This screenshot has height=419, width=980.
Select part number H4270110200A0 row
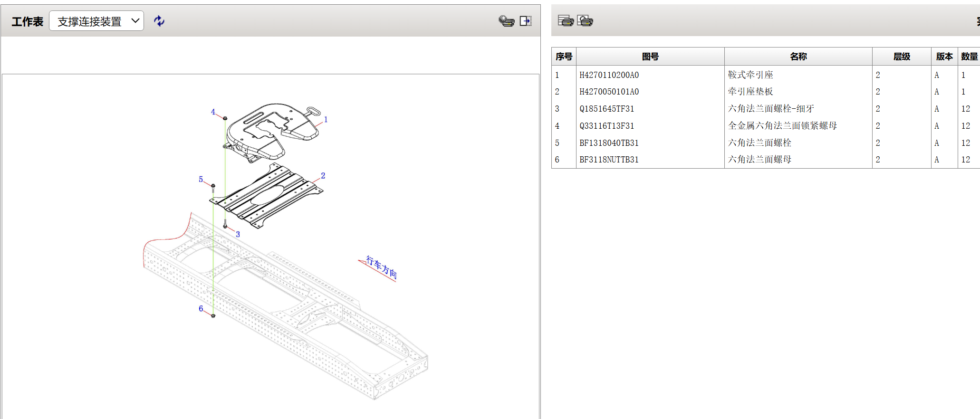[x=609, y=75]
